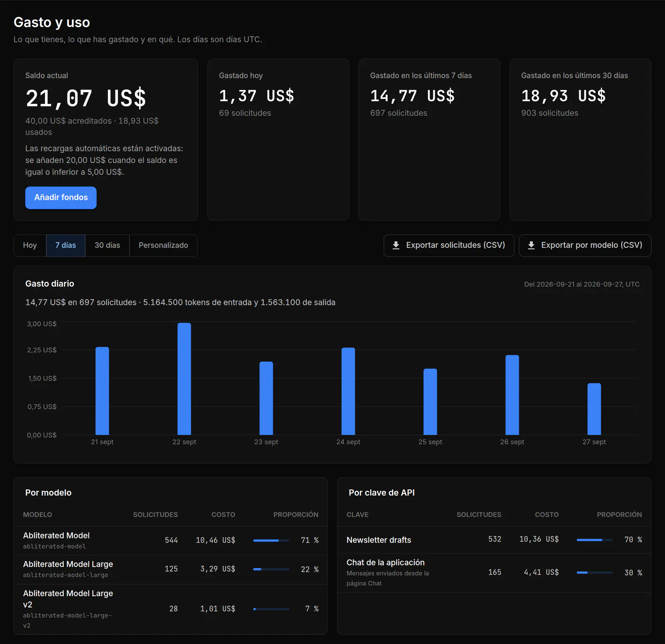
Task: Click the date range Del 2026-09-21 al 2026-09-27
Action: (582, 284)
